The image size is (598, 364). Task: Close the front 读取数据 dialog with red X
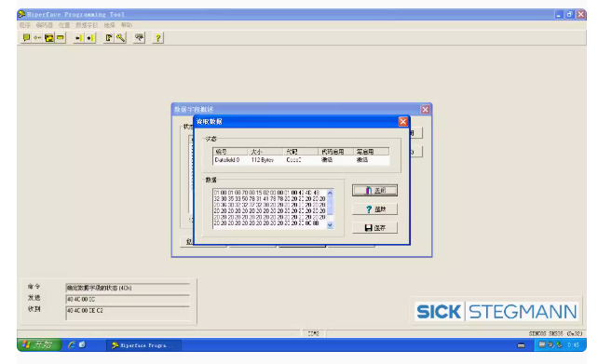click(402, 122)
